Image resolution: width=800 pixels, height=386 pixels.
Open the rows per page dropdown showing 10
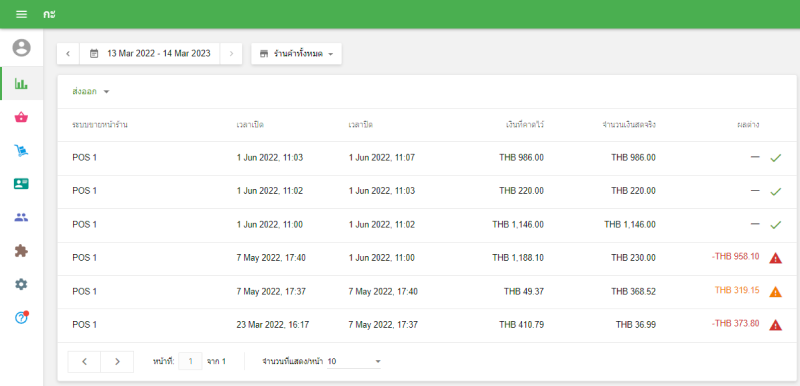pos(354,362)
